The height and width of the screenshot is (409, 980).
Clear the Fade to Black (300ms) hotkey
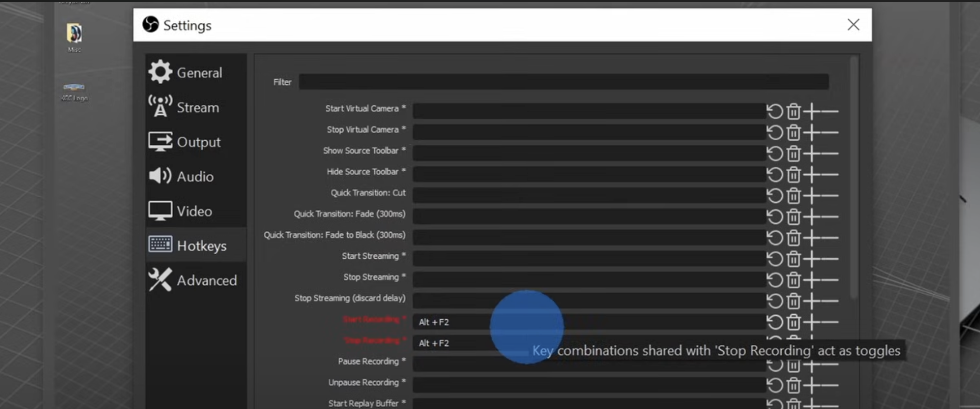pos(794,238)
